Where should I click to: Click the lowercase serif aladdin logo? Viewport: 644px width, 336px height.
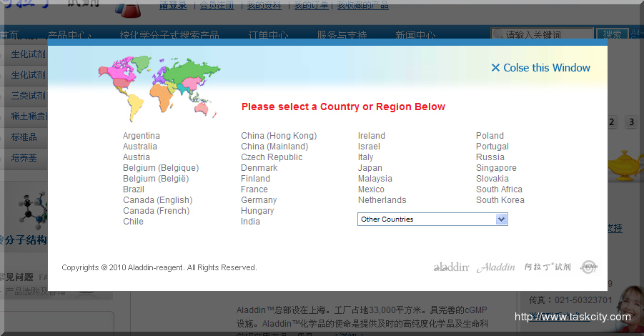[x=451, y=267]
